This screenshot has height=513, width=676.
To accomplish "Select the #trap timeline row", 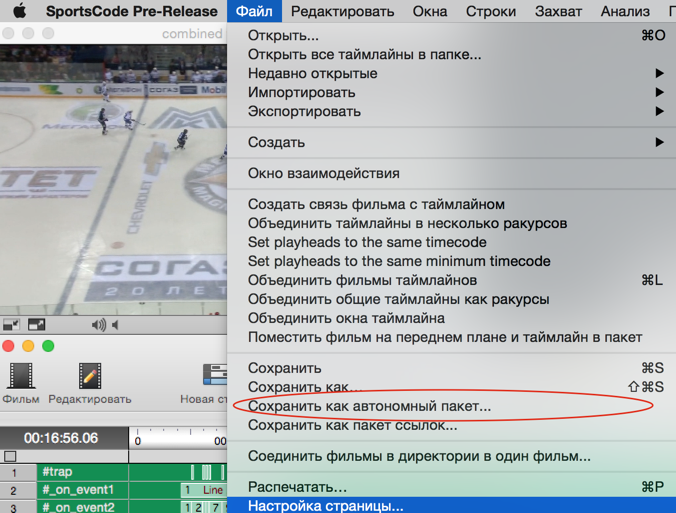I will point(82,472).
